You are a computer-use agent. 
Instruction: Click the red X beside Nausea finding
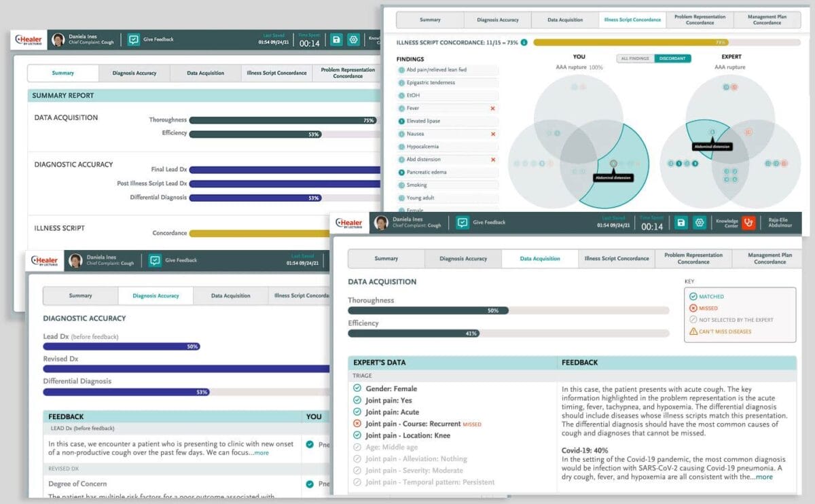492,134
